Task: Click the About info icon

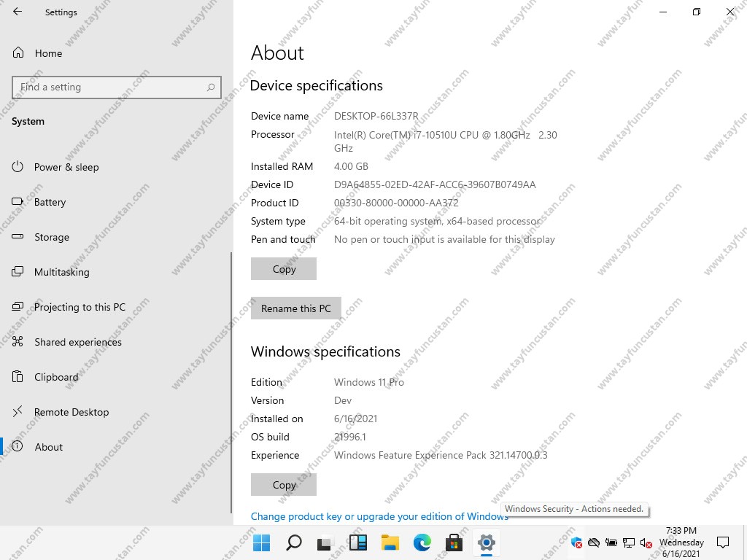Action: 18,446
